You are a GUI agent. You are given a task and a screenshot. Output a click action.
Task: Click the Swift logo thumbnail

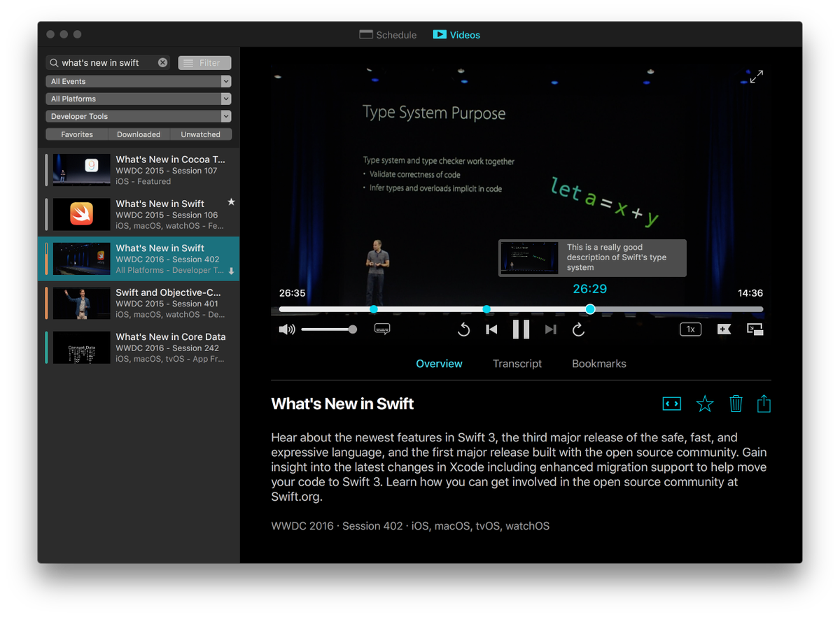[82, 214]
